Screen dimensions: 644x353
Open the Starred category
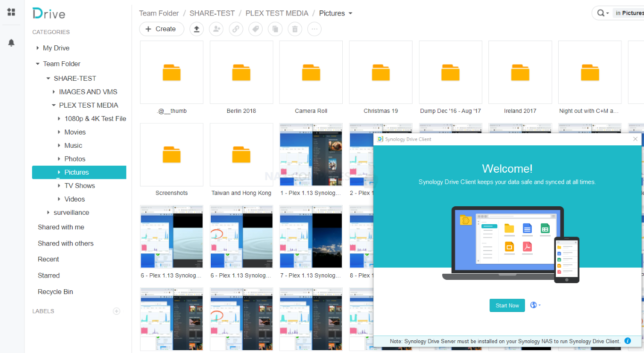click(x=49, y=276)
